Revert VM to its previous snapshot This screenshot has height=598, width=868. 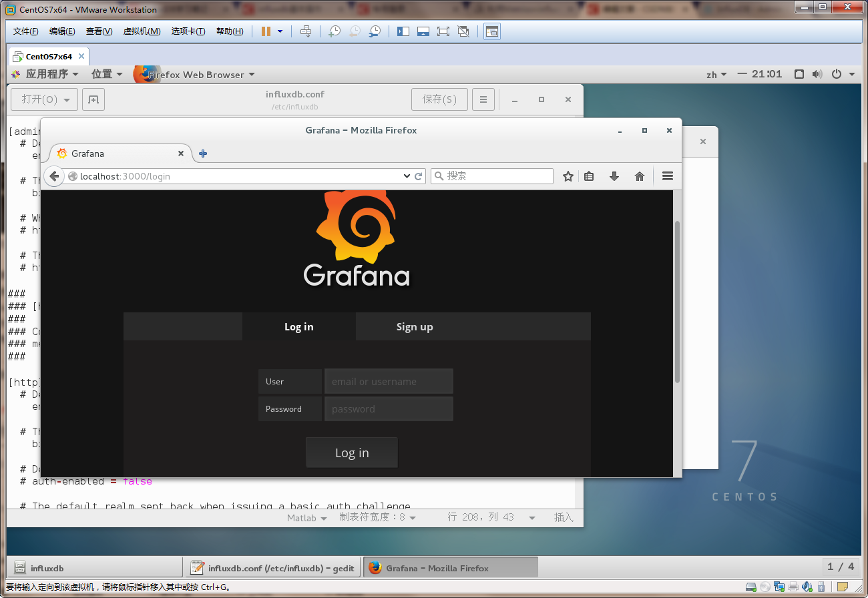355,31
